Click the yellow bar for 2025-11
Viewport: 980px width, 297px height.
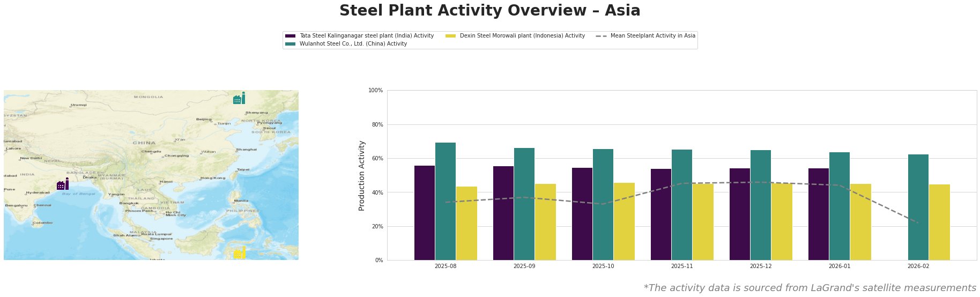coord(703,222)
